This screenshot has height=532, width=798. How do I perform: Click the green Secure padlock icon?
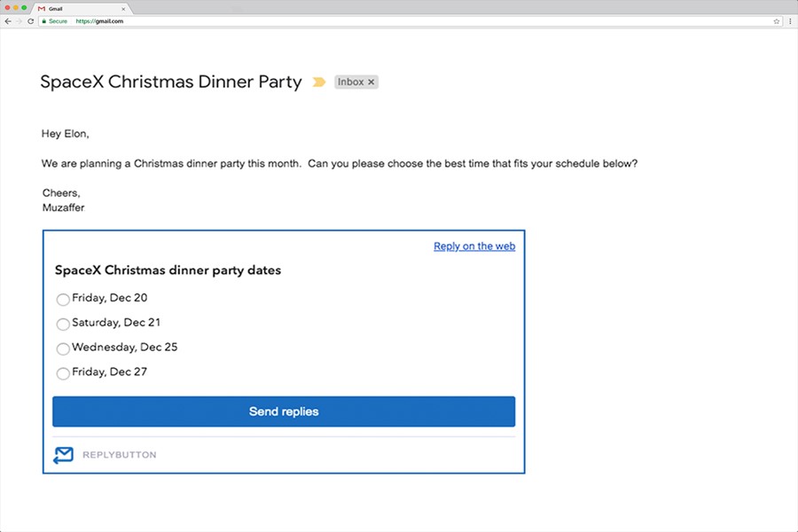pos(43,21)
